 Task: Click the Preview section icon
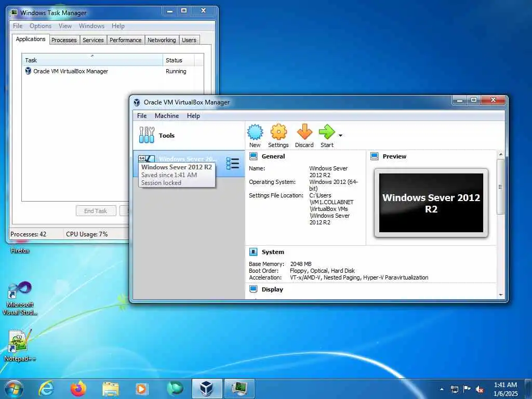coord(374,156)
